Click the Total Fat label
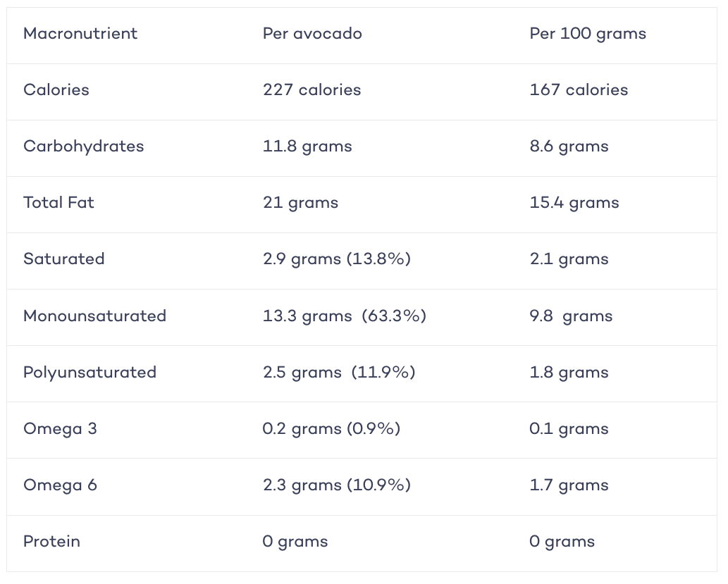 (58, 202)
